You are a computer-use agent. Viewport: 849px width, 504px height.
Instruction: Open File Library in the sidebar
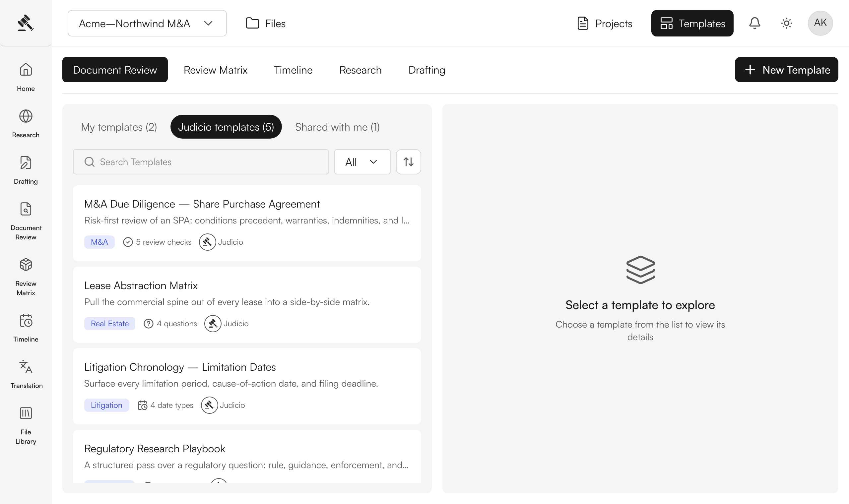point(26,425)
